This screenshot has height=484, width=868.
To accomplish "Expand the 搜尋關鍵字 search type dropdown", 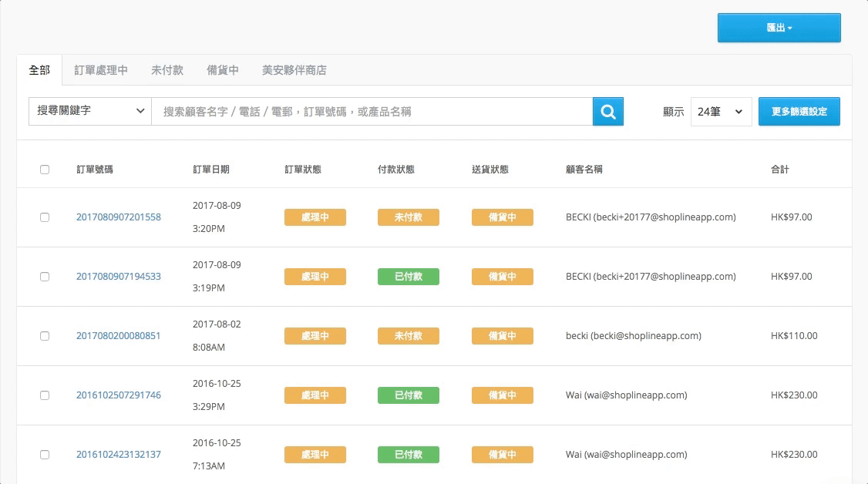I will (90, 111).
